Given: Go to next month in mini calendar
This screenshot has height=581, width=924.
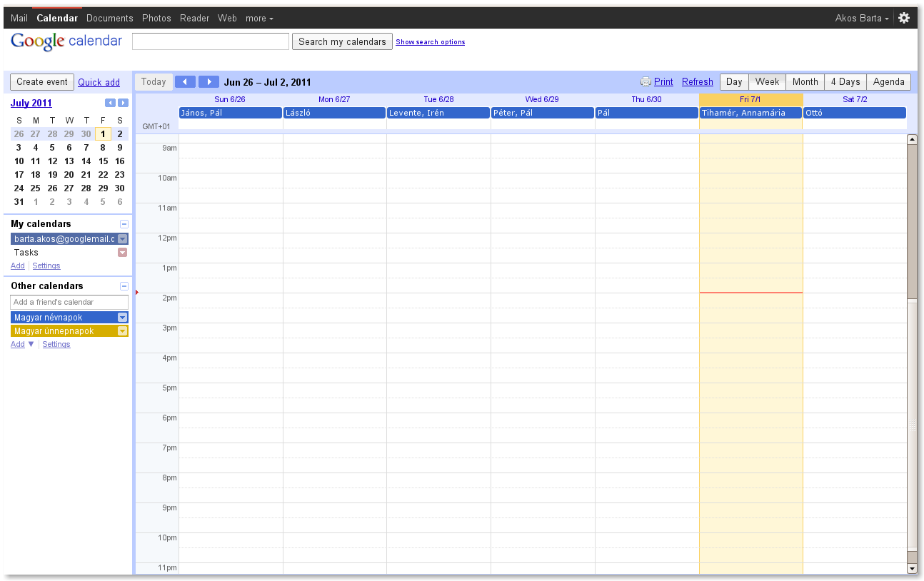Looking at the screenshot, I should point(122,103).
